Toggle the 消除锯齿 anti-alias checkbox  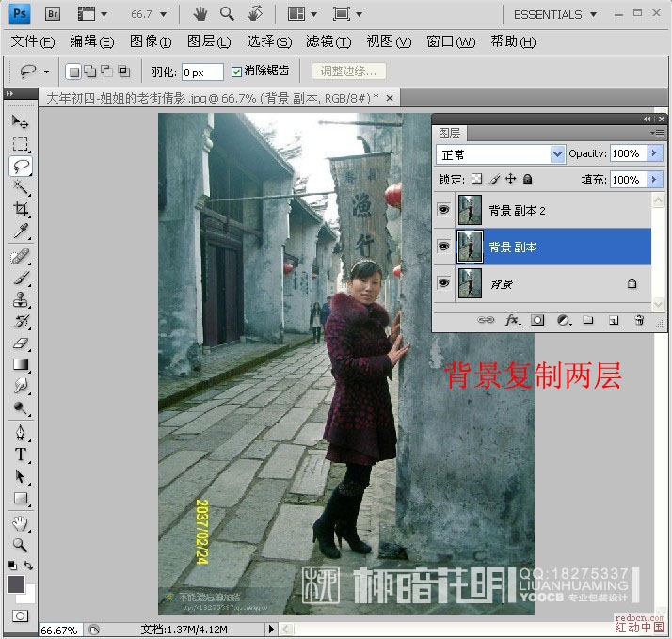click(236, 72)
